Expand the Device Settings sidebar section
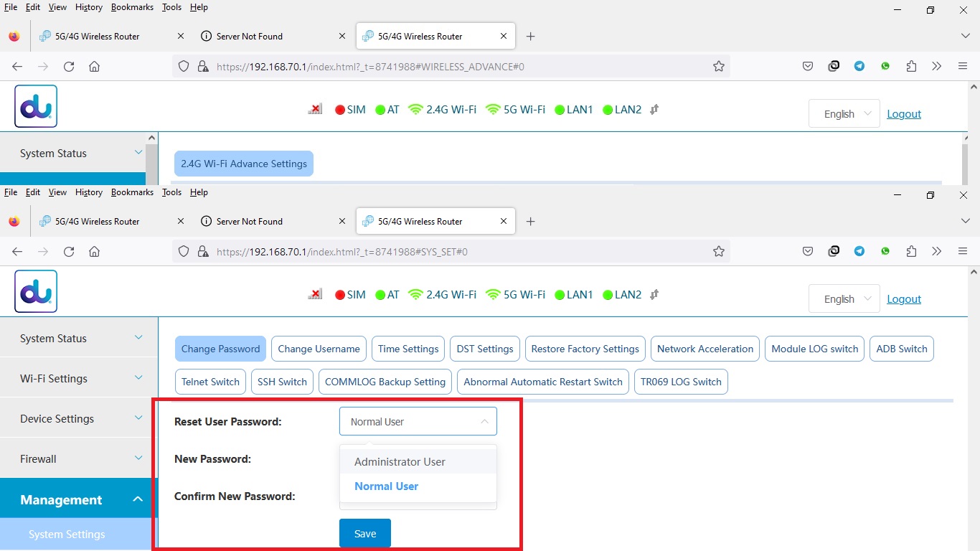This screenshot has height=551, width=980. [79, 419]
